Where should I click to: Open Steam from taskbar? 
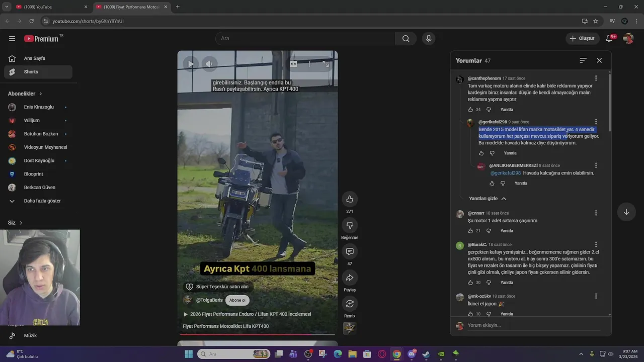tap(426, 354)
